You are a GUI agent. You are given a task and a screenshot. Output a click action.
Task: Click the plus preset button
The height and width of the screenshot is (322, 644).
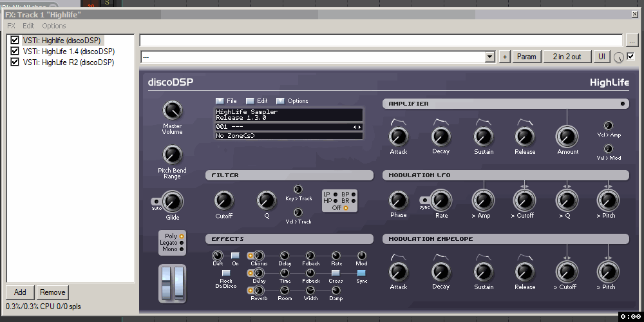pyautogui.click(x=504, y=57)
